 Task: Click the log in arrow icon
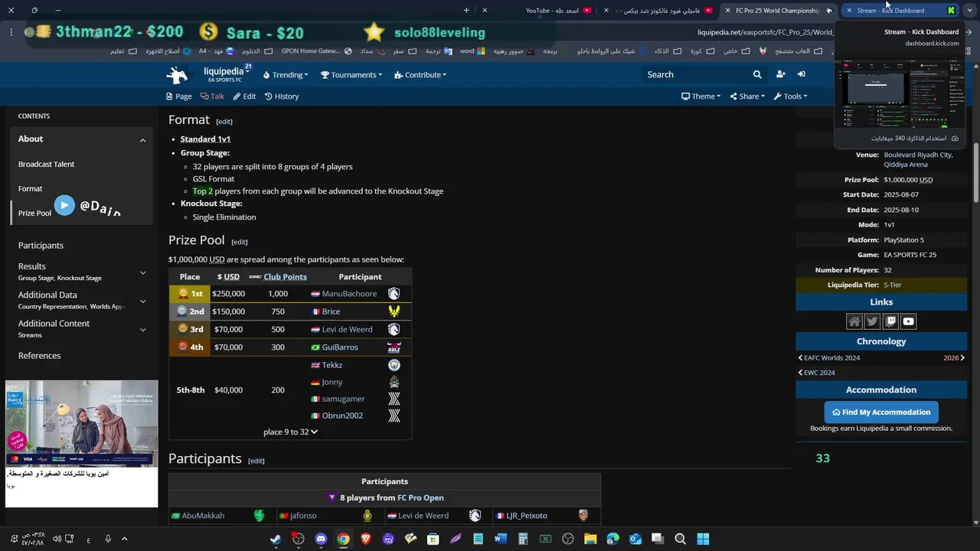pos(801,74)
